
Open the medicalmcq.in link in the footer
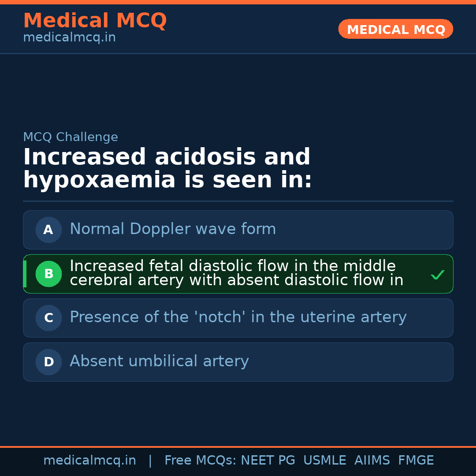click(x=89, y=461)
